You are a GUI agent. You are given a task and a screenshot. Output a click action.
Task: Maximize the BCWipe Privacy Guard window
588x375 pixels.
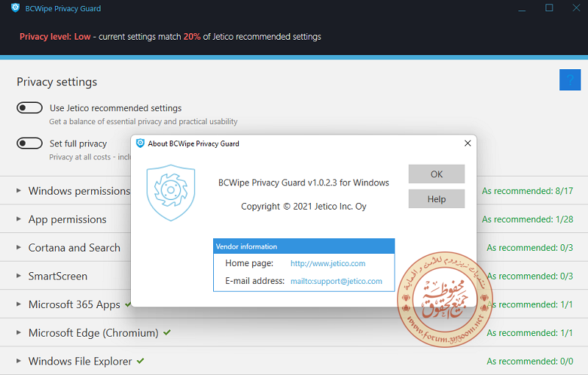[549, 8]
